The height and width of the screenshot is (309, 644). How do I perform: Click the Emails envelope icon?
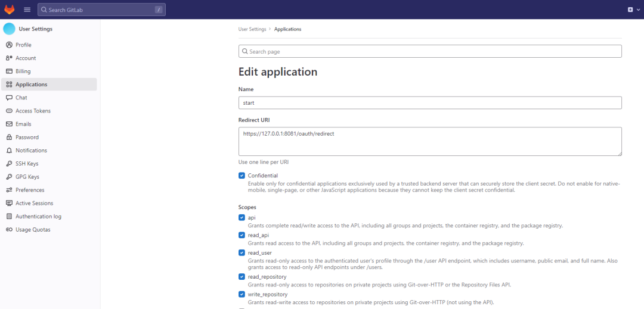9,124
